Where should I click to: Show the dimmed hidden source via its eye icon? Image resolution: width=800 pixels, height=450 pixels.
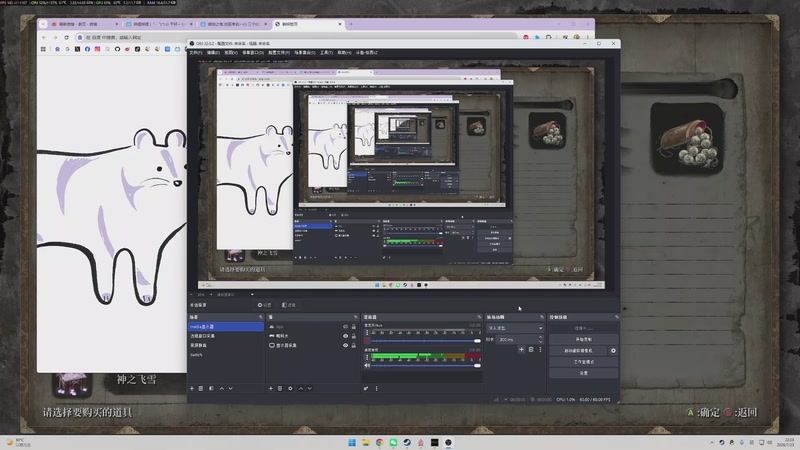[x=345, y=327]
